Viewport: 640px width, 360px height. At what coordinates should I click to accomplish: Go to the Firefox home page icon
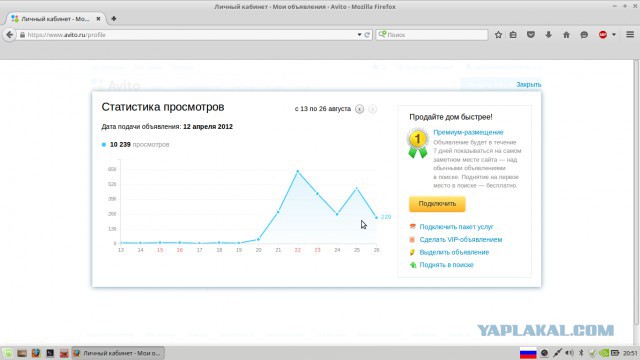point(566,35)
